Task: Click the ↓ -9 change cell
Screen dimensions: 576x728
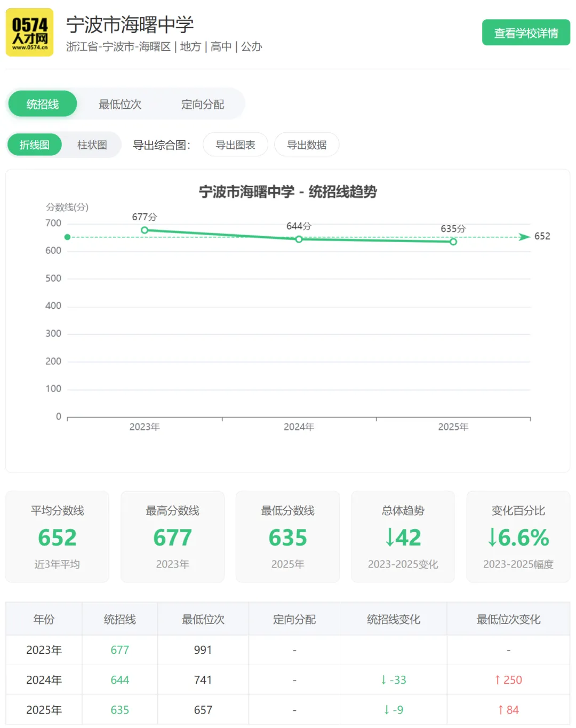Action: pyautogui.click(x=394, y=710)
